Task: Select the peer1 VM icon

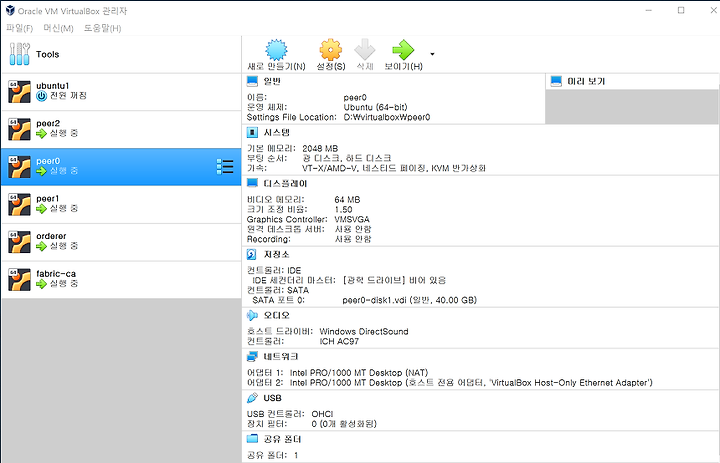Action: coord(19,204)
